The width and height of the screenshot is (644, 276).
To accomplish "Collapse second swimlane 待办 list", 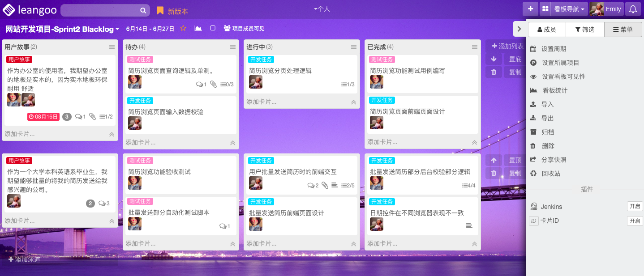I will [232, 244].
